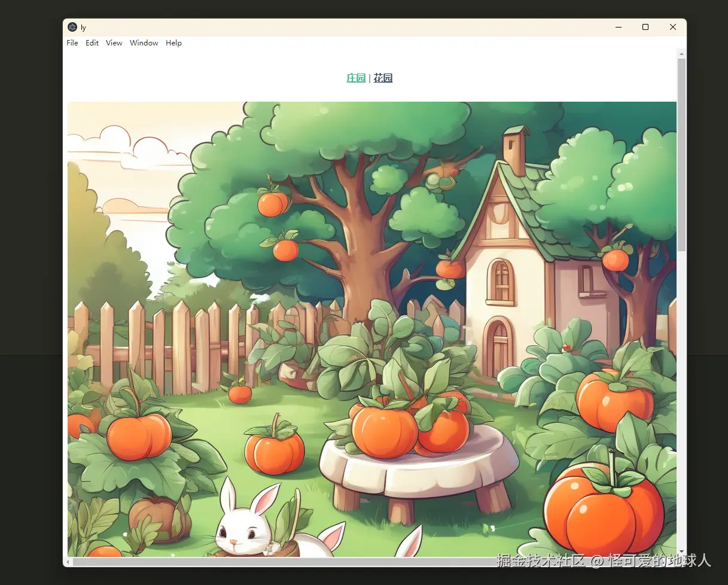Click the vertical scrollbar thumb
The height and width of the screenshot is (585, 728).
click(x=681, y=154)
